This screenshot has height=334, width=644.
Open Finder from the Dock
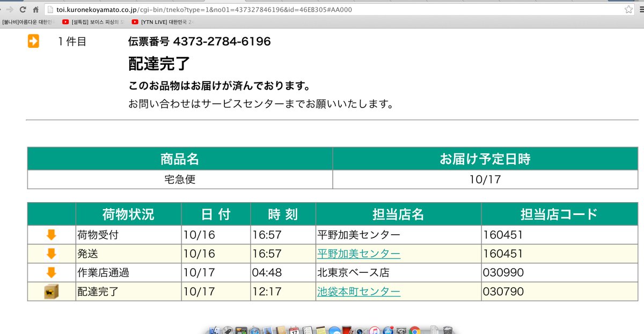(x=214, y=329)
